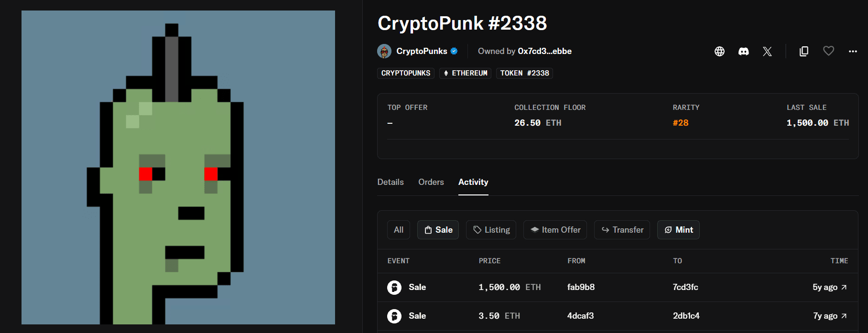This screenshot has height=333, width=868.
Task: Switch to the Orders tab
Action: click(x=431, y=182)
